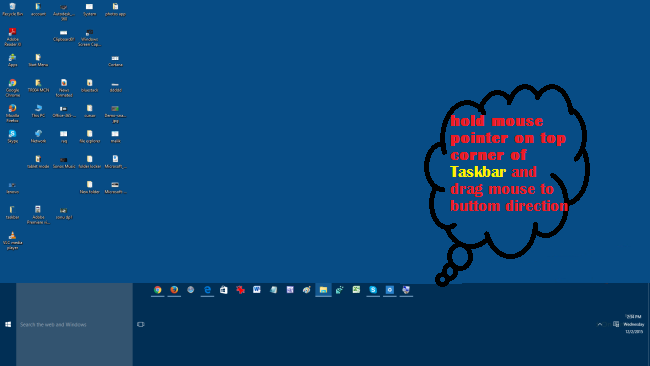Image resolution: width=650 pixels, height=366 pixels.
Task: Open the Excel taskbar icon
Action: coord(357,290)
